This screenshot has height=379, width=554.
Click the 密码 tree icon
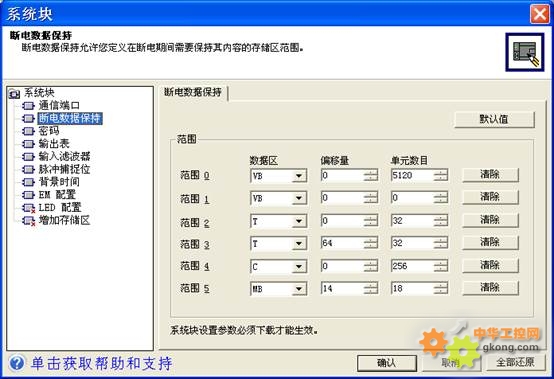[28, 131]
